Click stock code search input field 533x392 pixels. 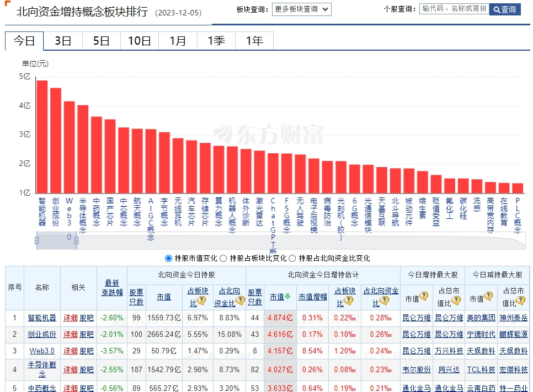click(x=454, y=9)
